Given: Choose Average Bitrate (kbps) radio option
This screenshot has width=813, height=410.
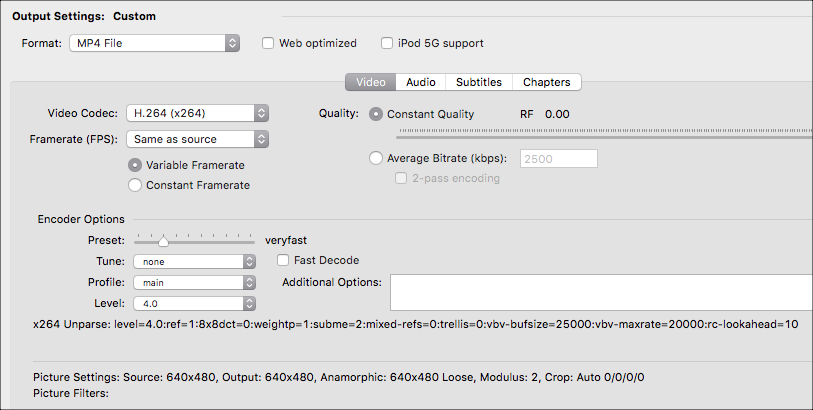Looking at the screenshot, I should click(x=376, y=158).
